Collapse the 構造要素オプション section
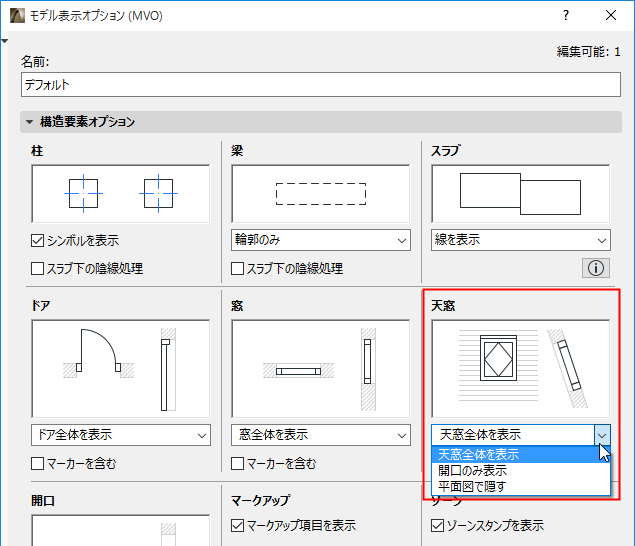The height and width of the screenshot is (546, 635). pos(30,122)
